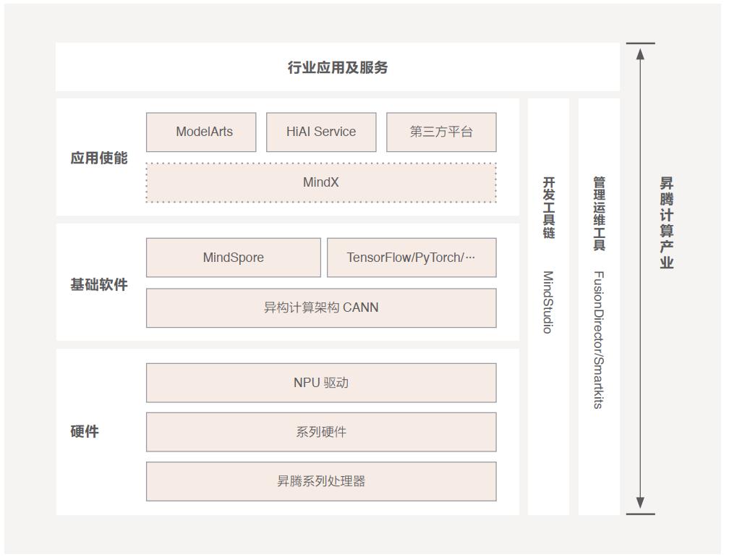This screenshot has height=560, width=729.
Task: Click the 行业应用及服务 header bar
Action: click(338, 67)
